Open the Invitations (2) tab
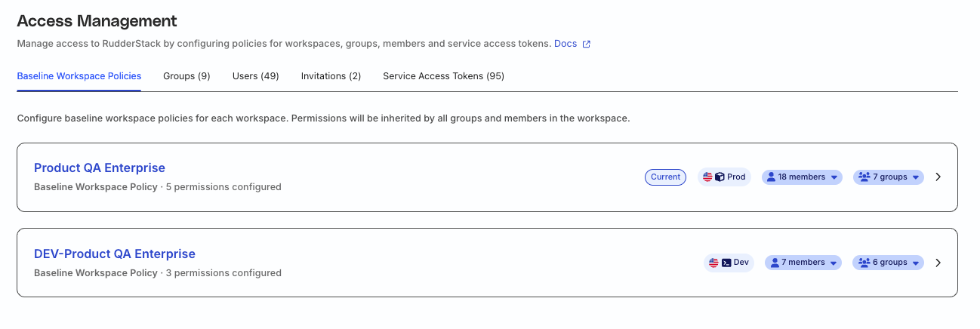 [331, 76]
